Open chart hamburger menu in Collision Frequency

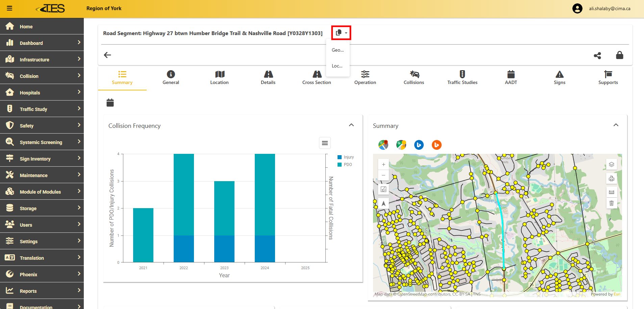click(x=325, y=143)
